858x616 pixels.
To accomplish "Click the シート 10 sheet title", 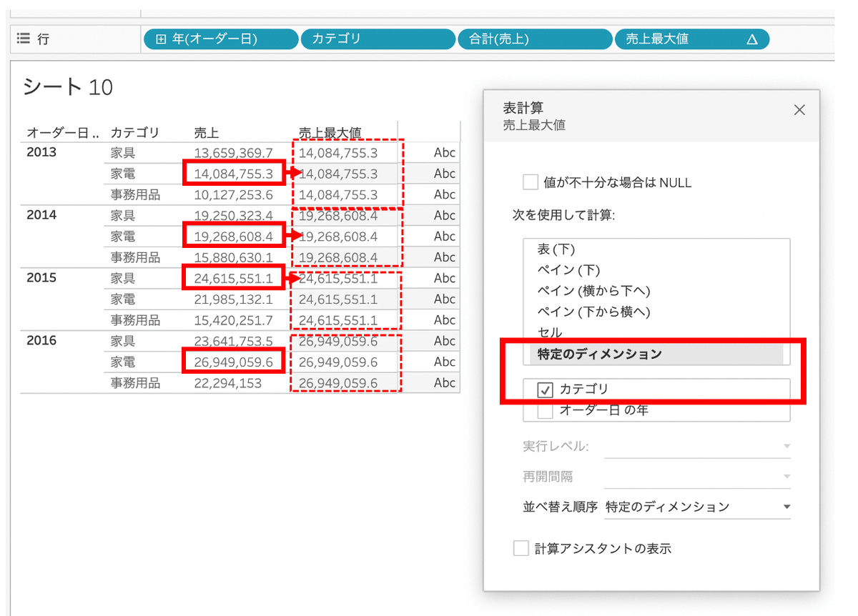I will point(66,86).
